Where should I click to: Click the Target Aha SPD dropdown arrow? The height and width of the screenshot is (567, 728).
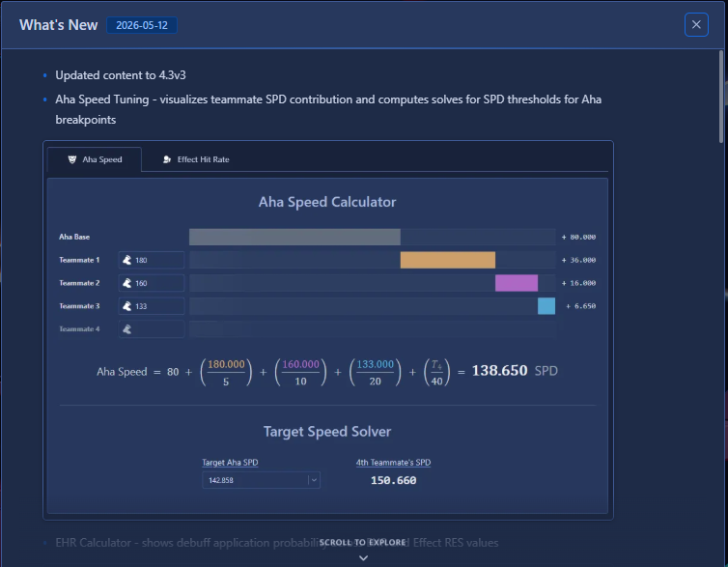point(314,480)
